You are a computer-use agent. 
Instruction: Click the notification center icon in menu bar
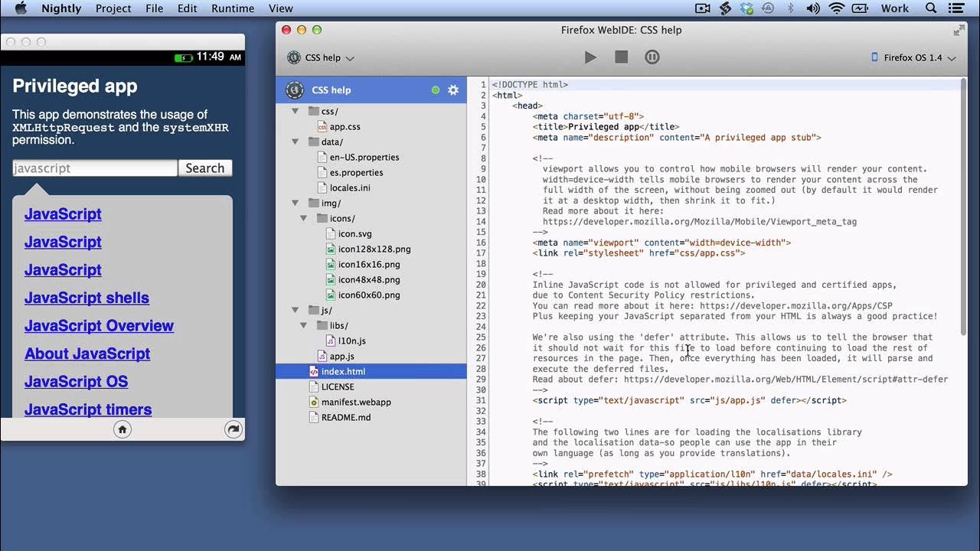(x=956, y=8)
